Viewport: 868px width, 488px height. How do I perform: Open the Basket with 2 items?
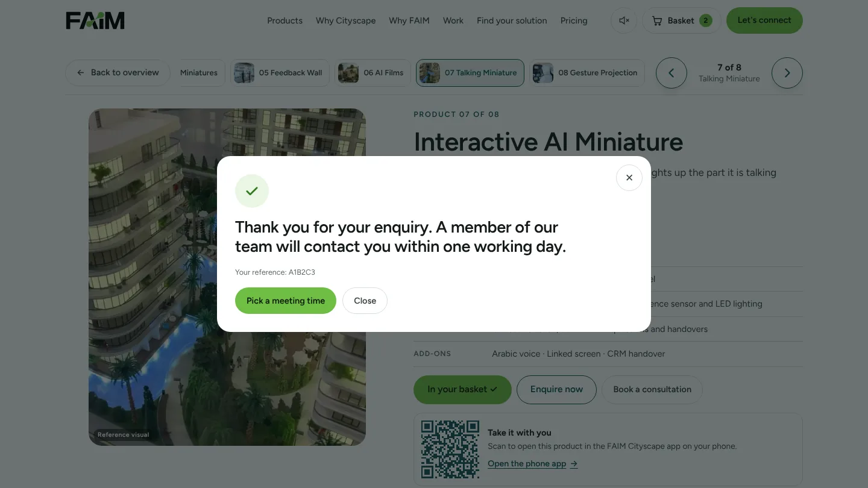pyautogui.click(x=682, y=20)
